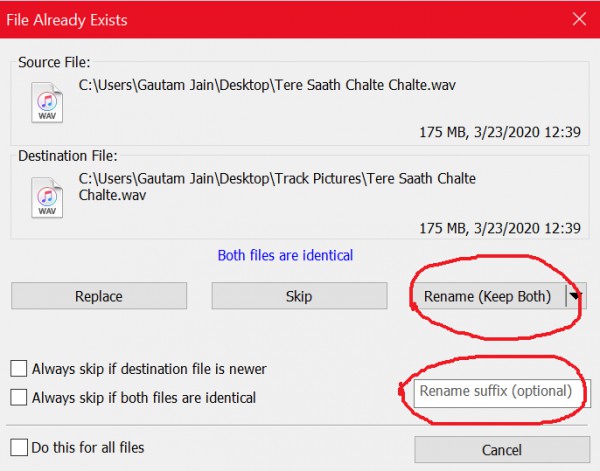Click the destination file size and date text
The width and height of the screenshot is (600, 471).
point(500,228)
